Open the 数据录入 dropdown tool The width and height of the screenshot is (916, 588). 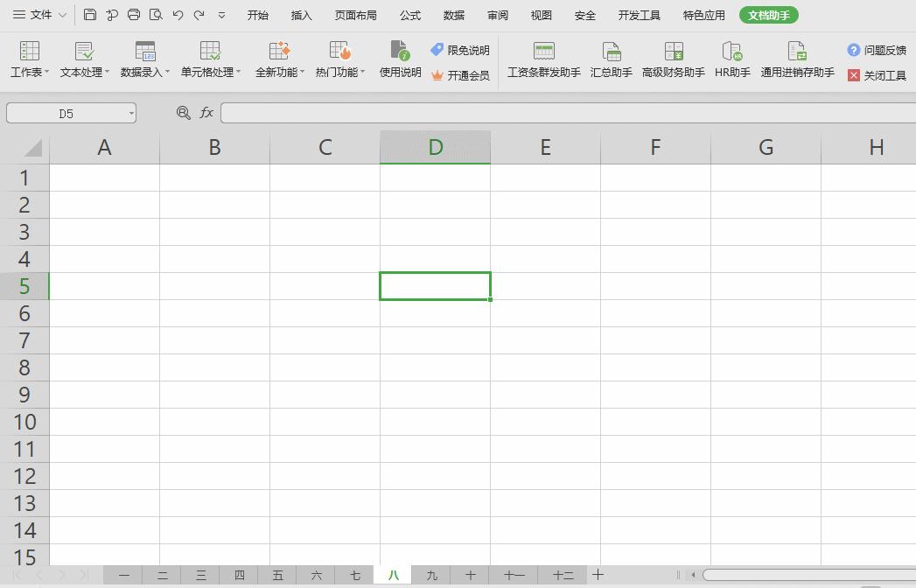[x=145, y=59]
